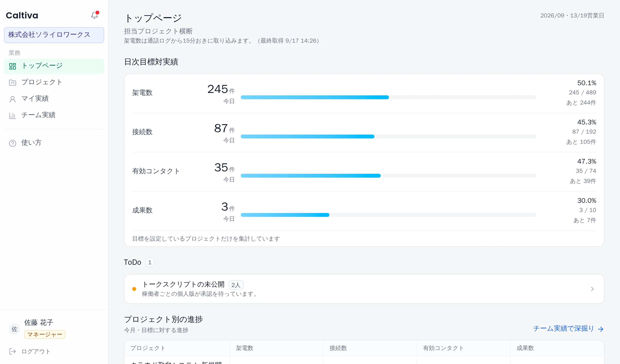Click the 2026/09・13/19営業日 date text
The image size is (620, 364).
coord(572,15)
